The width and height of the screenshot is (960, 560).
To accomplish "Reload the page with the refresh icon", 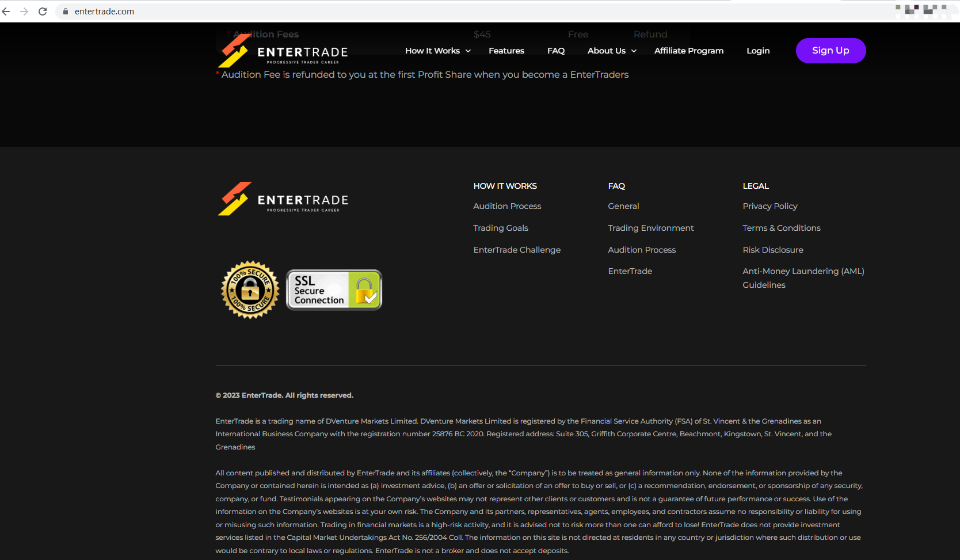I will [x=43, y=12].
